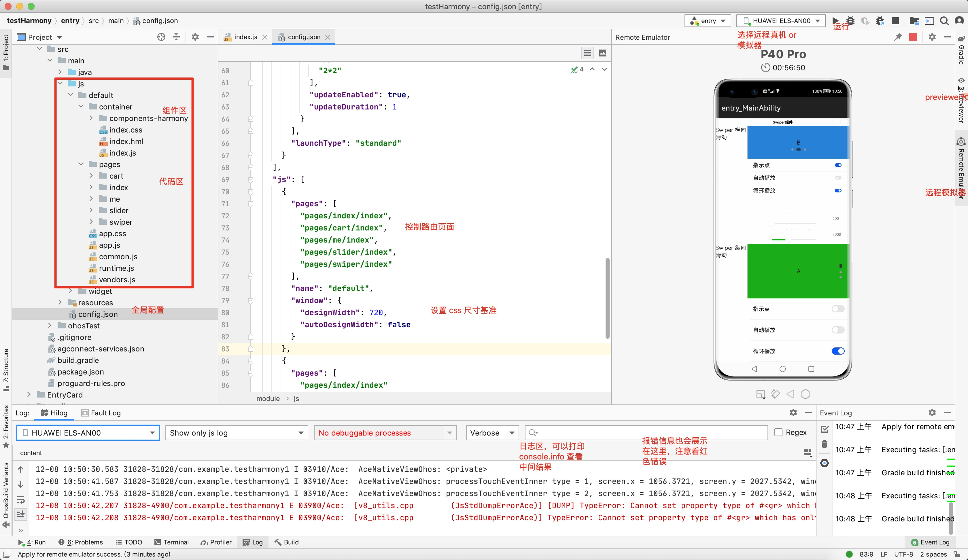Click the Debug bug icon in toolbar
The width and height of the screenshot is (968, 560).
pyautogui.click(x=850, y=20)
